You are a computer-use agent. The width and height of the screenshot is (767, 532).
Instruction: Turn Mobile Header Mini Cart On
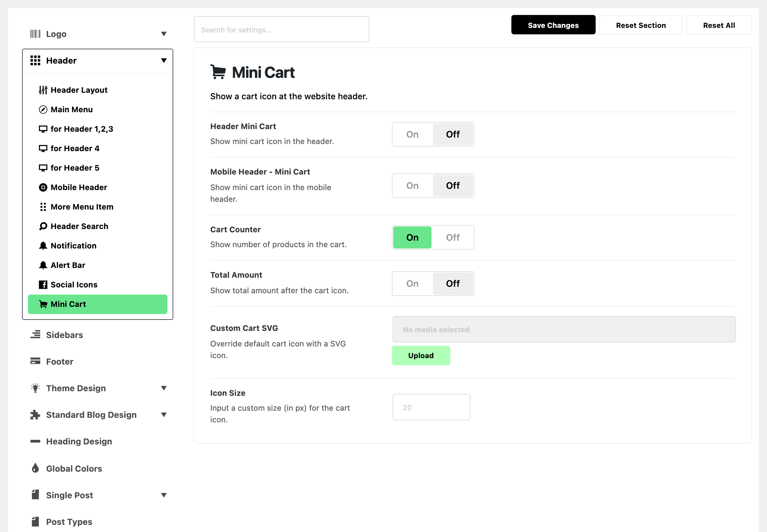tap(412, 186)
